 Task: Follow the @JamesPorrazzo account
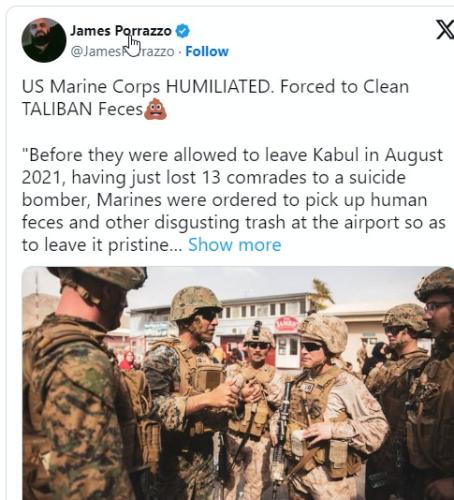coord(207,51)
